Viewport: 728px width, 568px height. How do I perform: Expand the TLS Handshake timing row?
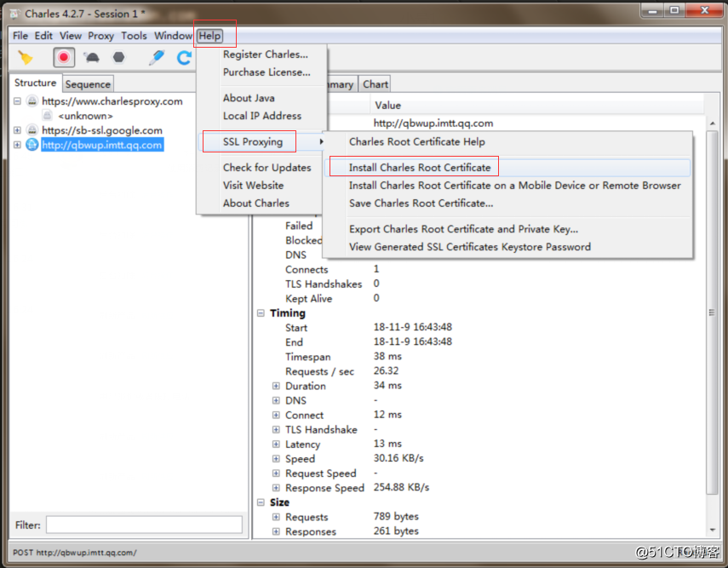[276, 429]
